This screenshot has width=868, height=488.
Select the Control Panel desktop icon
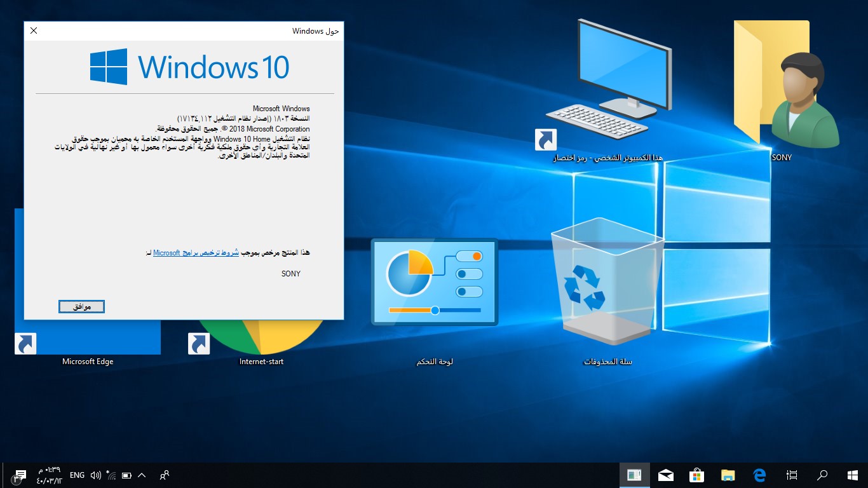(x=435, y=302)
